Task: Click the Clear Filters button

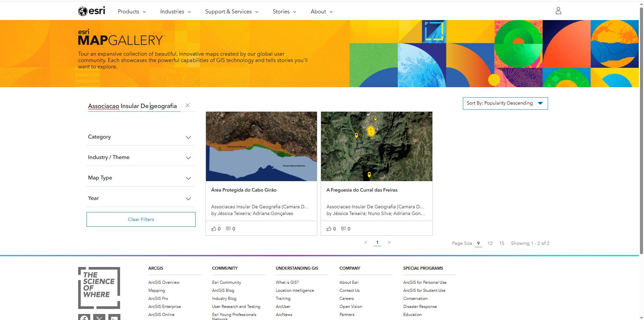Action: [x=141, y=219]
